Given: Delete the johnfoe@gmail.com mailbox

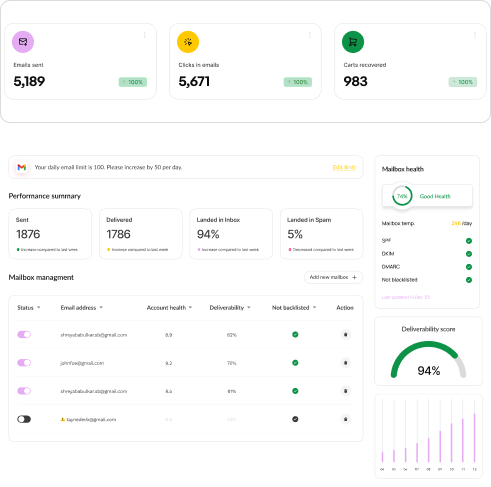Looking at the screenshot, I should (x=345, y=363).
